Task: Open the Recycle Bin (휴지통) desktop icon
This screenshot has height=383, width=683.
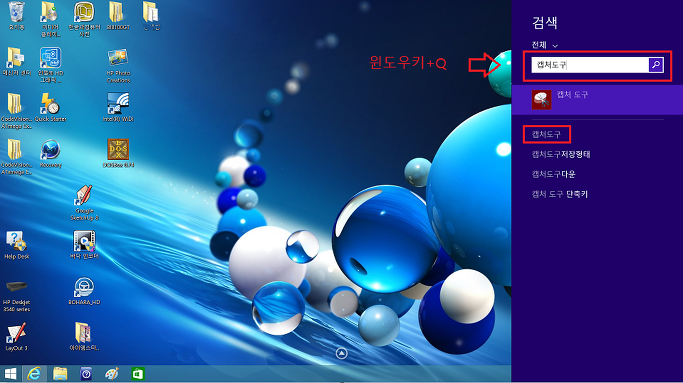Action: tap(17, 12)
